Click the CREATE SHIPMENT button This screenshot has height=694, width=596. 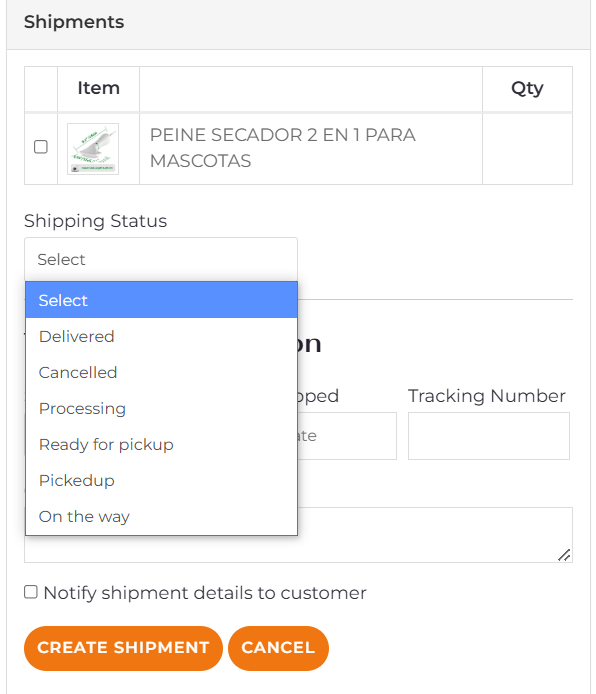123,648
